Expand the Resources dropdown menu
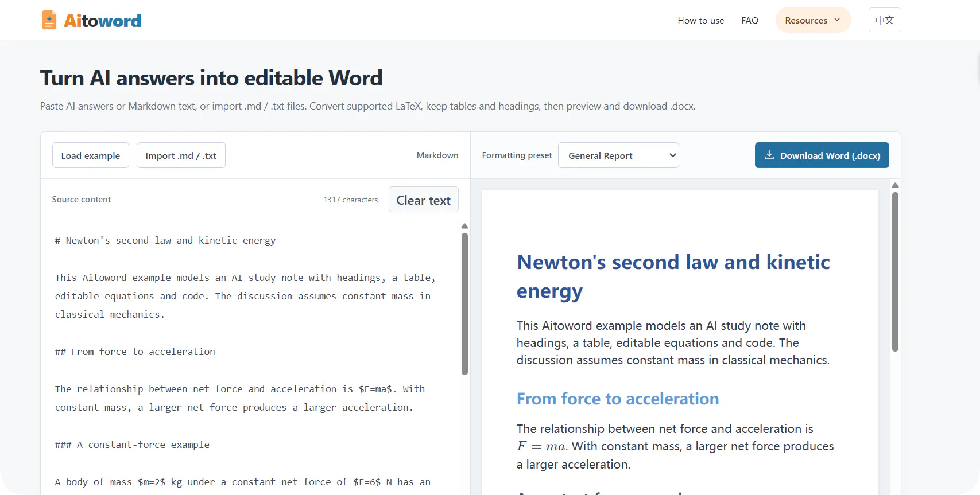The height and width of the screenshot is (495, 980). (813, 20)
